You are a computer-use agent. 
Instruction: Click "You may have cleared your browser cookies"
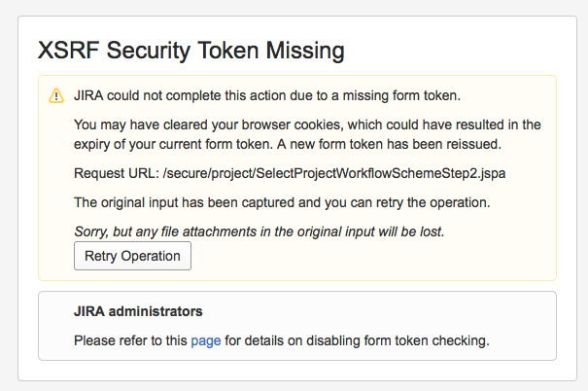[x=209, y=124]
